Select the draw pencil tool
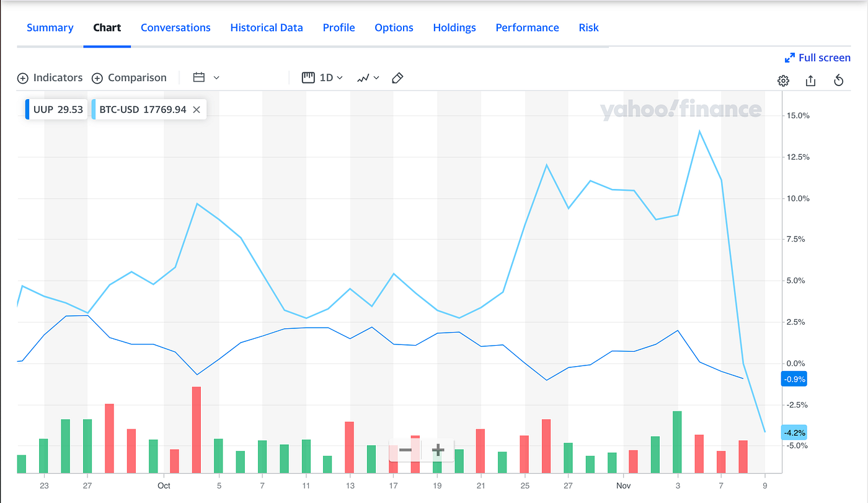Screen dimensions: 868x503 click(398, 78)
